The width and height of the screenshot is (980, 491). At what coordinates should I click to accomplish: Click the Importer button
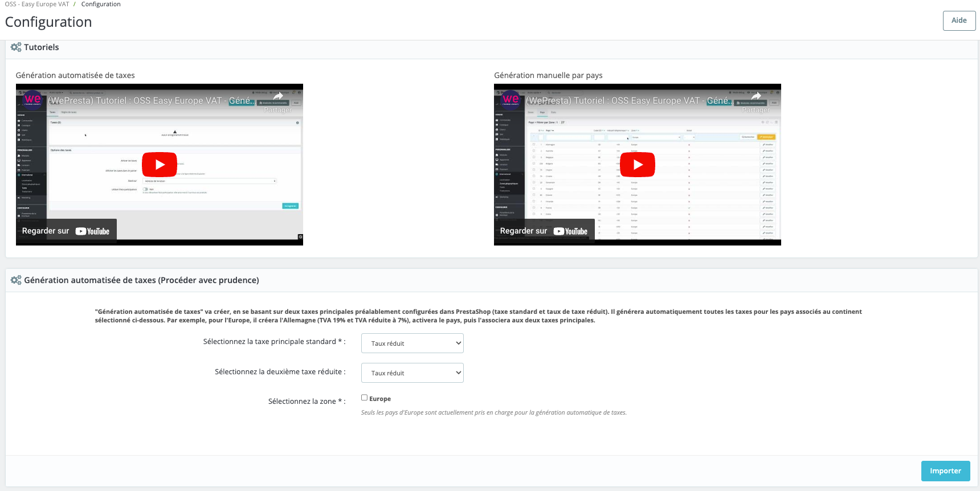pos(946,471)
